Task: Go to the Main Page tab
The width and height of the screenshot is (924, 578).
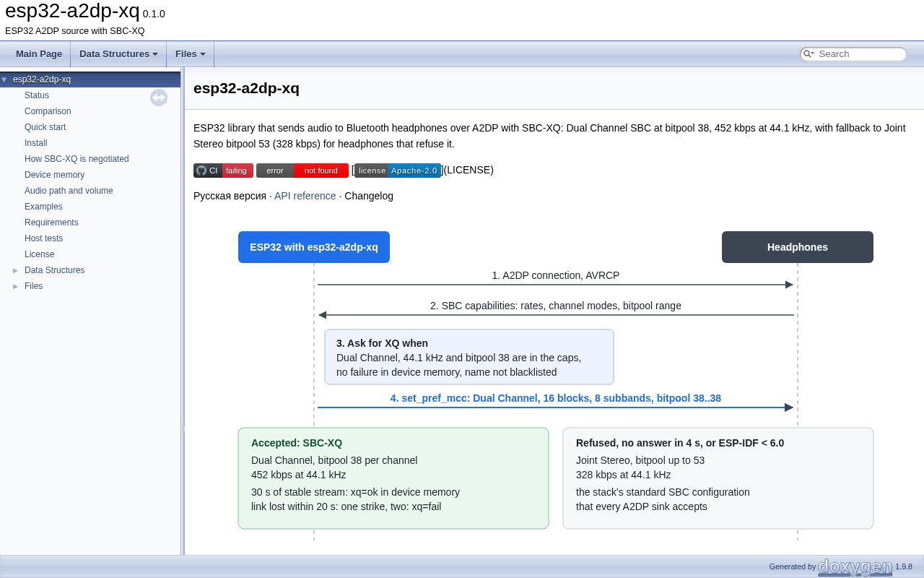Action: pos(39,54)
